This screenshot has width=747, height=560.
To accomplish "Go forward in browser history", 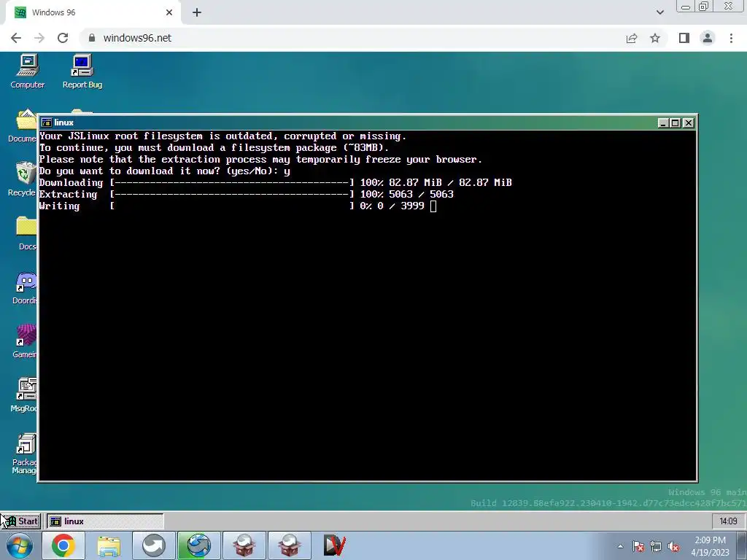I will click(x=39, y=38).
